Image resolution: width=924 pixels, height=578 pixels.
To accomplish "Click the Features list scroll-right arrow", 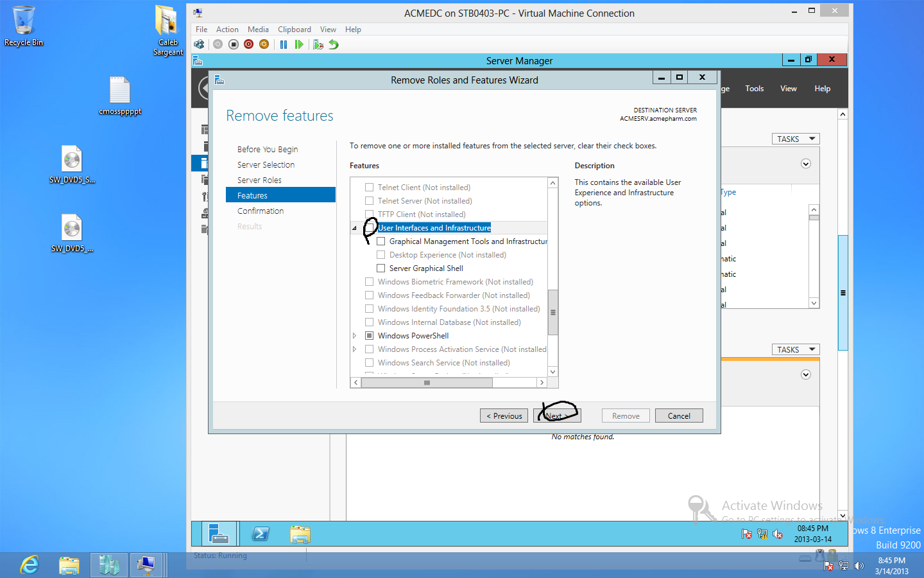I will pos(542,383).
